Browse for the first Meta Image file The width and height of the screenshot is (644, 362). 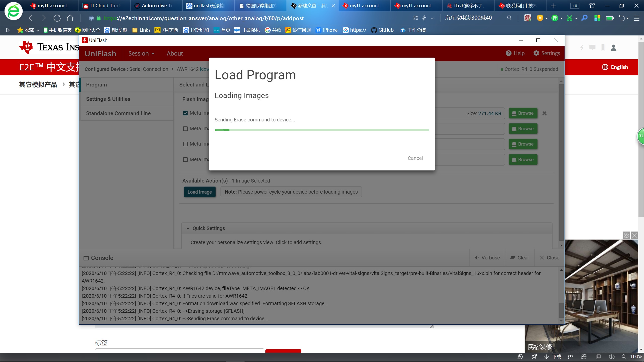tap(523, 113)
